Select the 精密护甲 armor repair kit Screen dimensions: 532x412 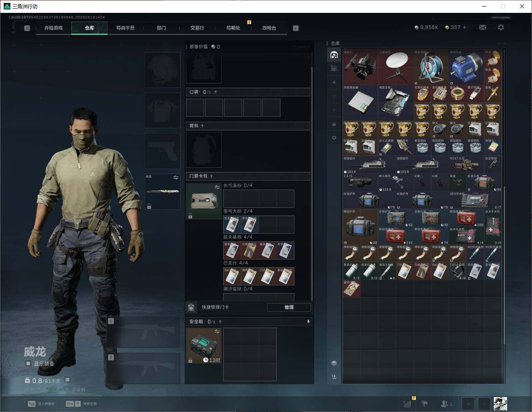coord(361,226)
